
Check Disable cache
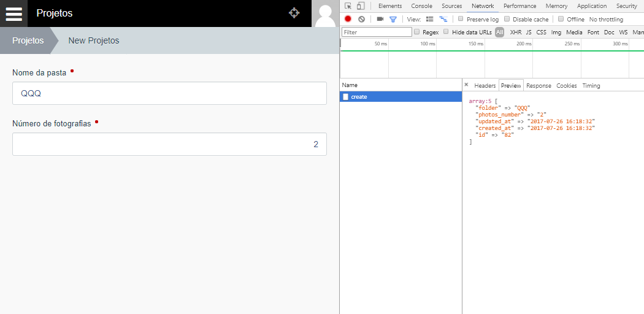click(x=507, y=19)
